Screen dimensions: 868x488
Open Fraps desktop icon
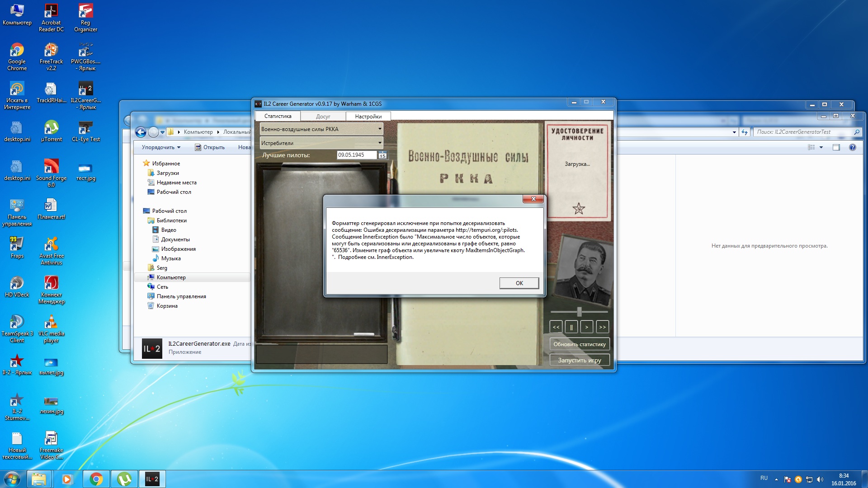[x=17, y=248]
